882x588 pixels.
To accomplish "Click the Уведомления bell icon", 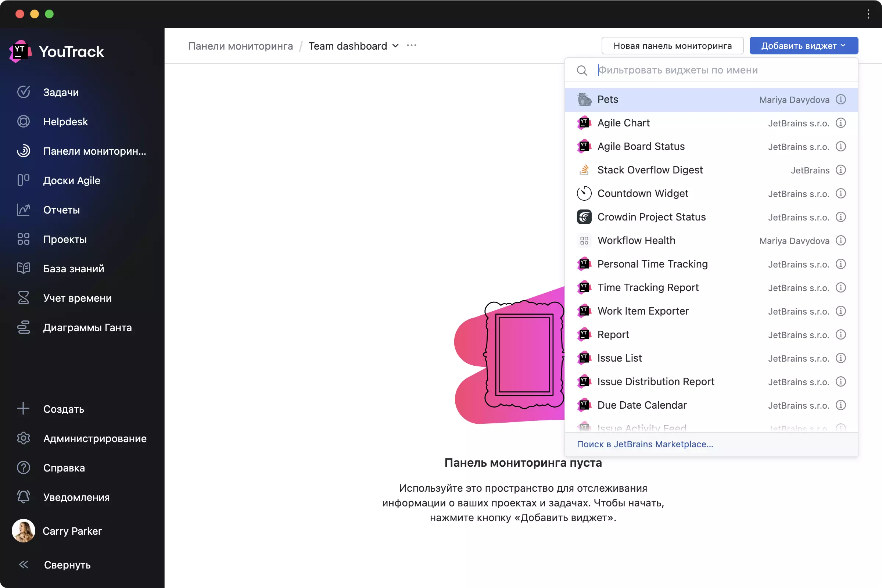I will tap(23, 497).
